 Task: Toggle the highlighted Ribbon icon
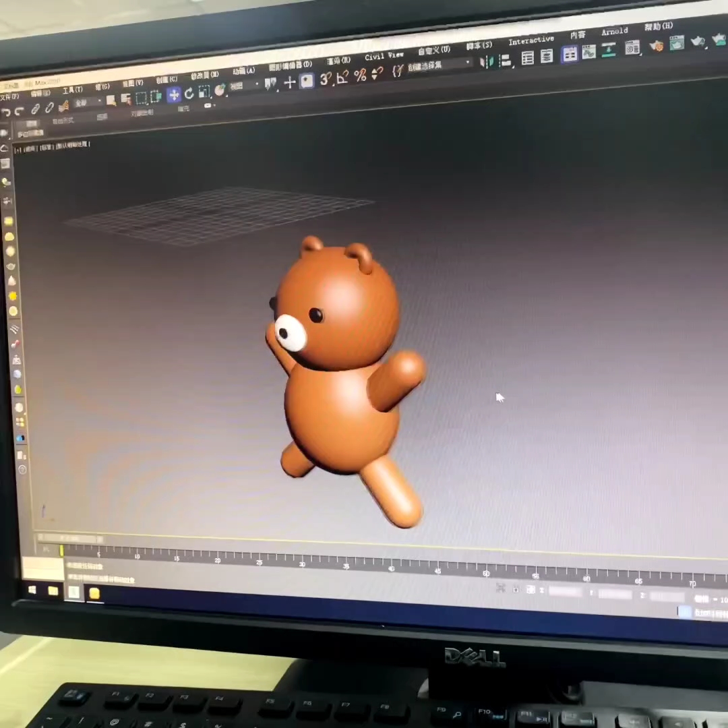tap(570, 55)
